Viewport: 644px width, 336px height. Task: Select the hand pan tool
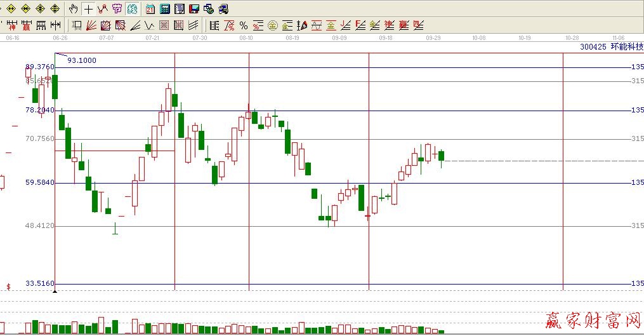[x=74, y=9]
